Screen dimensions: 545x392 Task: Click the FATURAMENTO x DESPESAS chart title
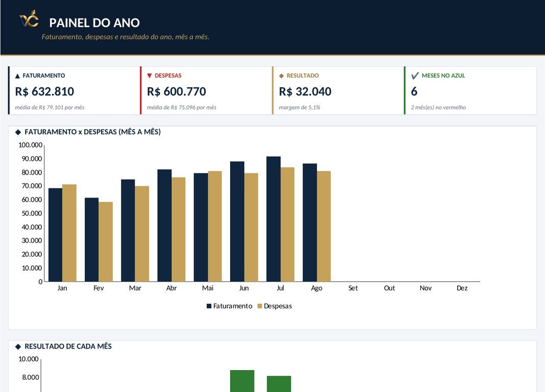92,132
